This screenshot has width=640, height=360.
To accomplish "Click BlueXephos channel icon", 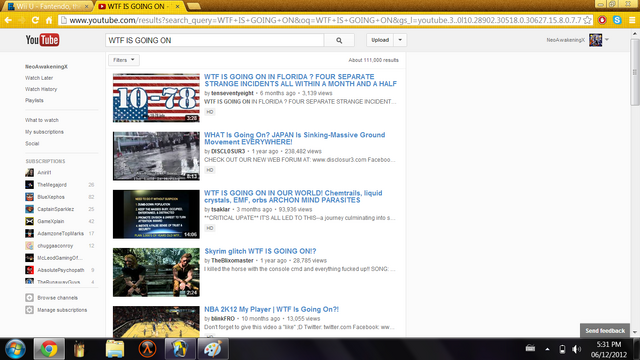I will click(x=29, y=197).
